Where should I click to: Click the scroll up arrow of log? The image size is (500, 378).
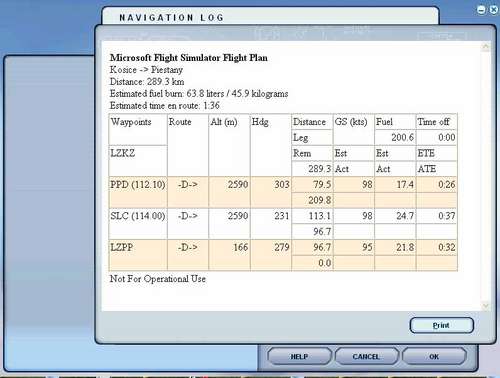pyautogui.click(x=485, y=47)
